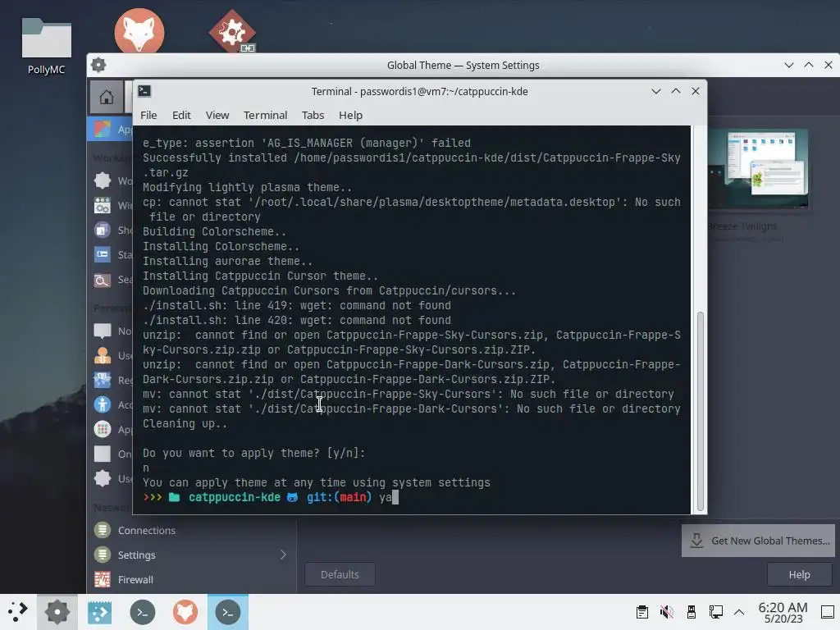Open the PollyMC desktop folder
The height and width of the screenshot is (630, 840).
coord(46,47)
